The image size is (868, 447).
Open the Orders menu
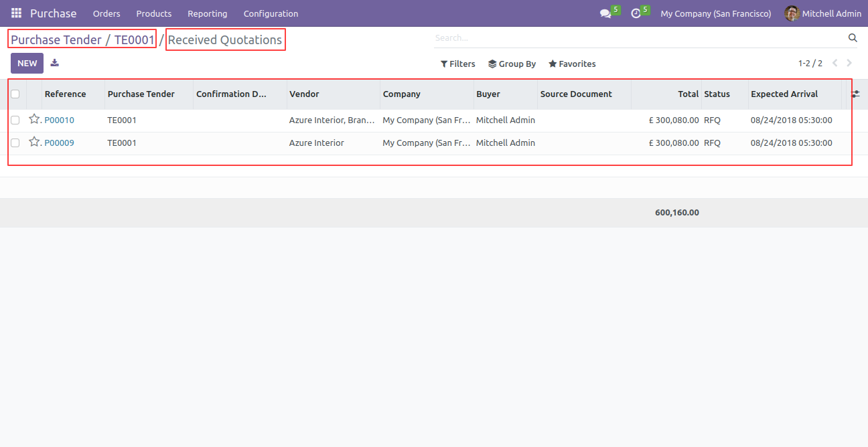coord(106,13)
